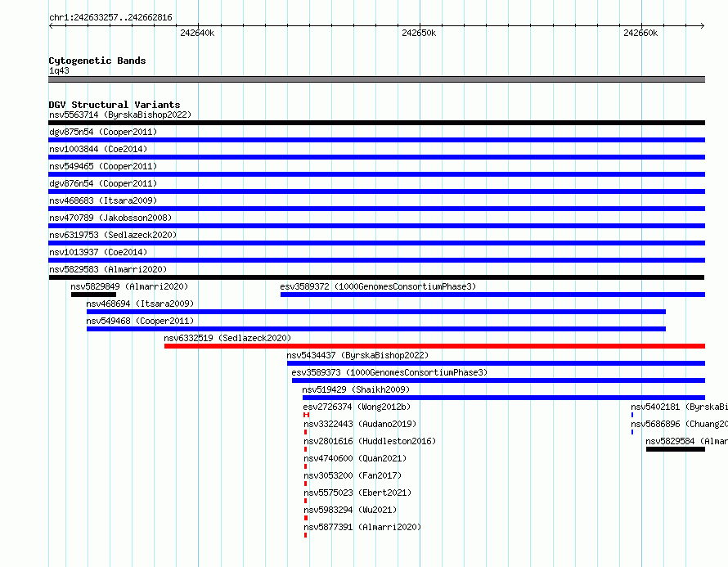The height and width of the screenshot is (567, 728).
Task: Select esv3589373 (1000GenomesConsortiumPhase3) label
Action: pyautogui.click(x=389, y=372)
